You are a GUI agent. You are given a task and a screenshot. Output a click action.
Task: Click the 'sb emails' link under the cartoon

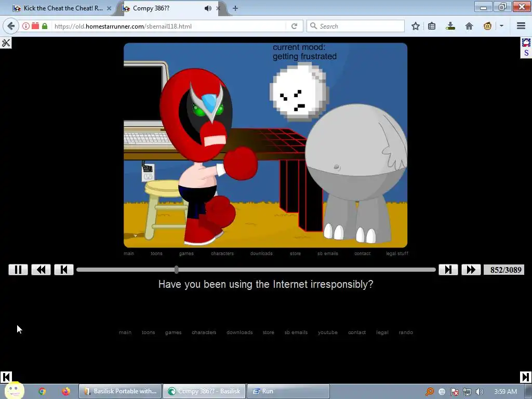(328, 254)
